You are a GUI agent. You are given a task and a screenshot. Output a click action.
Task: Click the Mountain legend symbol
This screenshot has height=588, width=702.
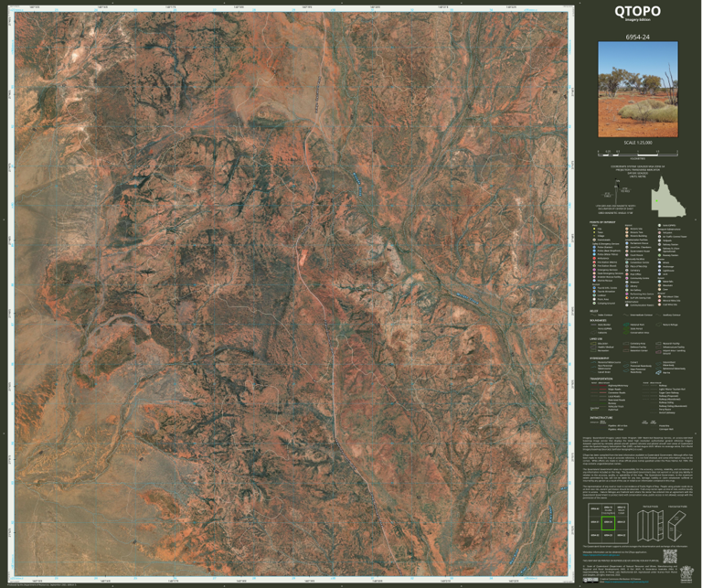tap(659, 285)
